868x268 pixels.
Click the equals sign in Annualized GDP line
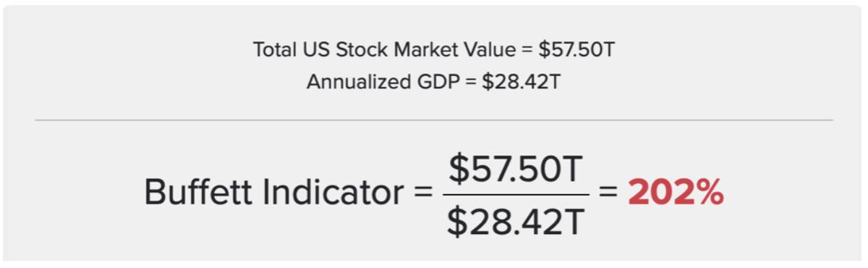pos(470,83)
